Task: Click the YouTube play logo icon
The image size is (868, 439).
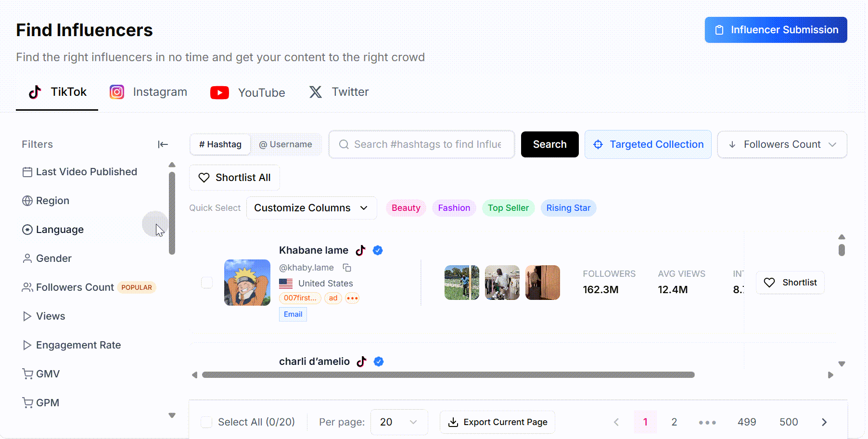Action: tap(219, 92)
